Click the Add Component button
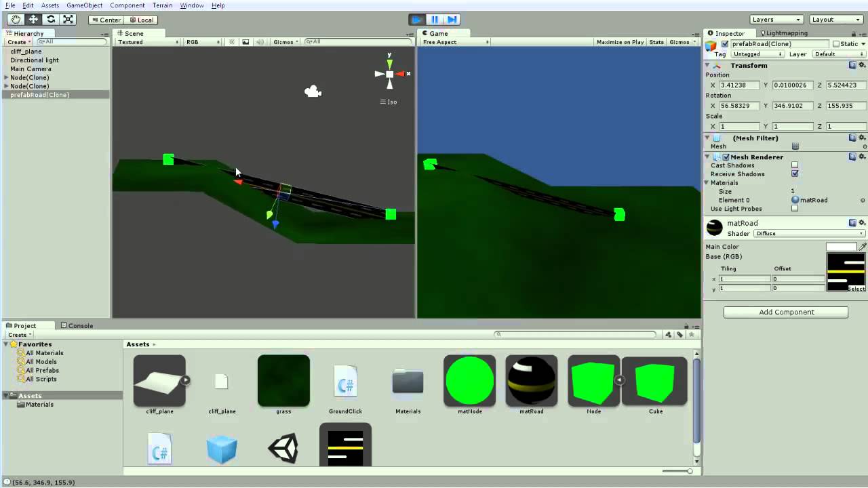The image size is (868, 488). pos(786,312)
